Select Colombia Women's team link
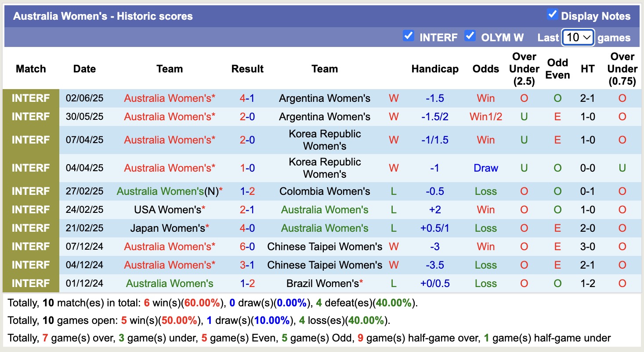The height and width of the screenshot is (352, 644). 325,191
